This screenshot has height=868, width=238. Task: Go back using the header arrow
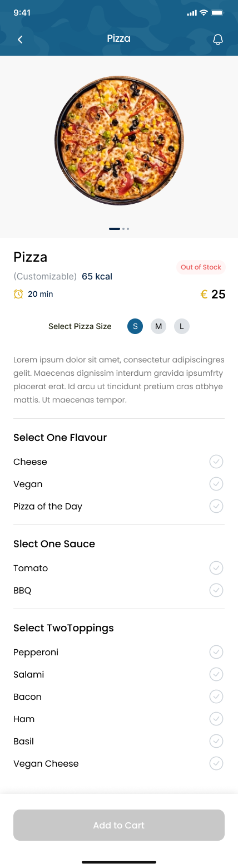[x=21, y=39]
